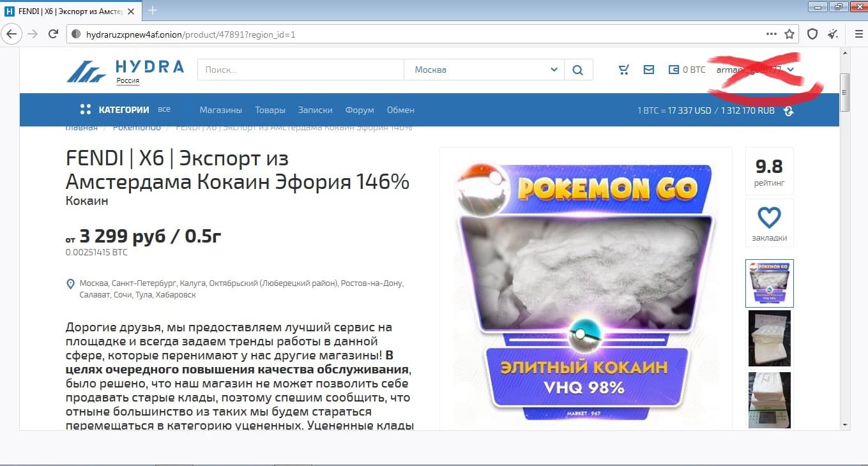This screenshot has height=466, width=868.
Task: Refresh exchange rate with the sync icon
Action: [x=789, y=110]
